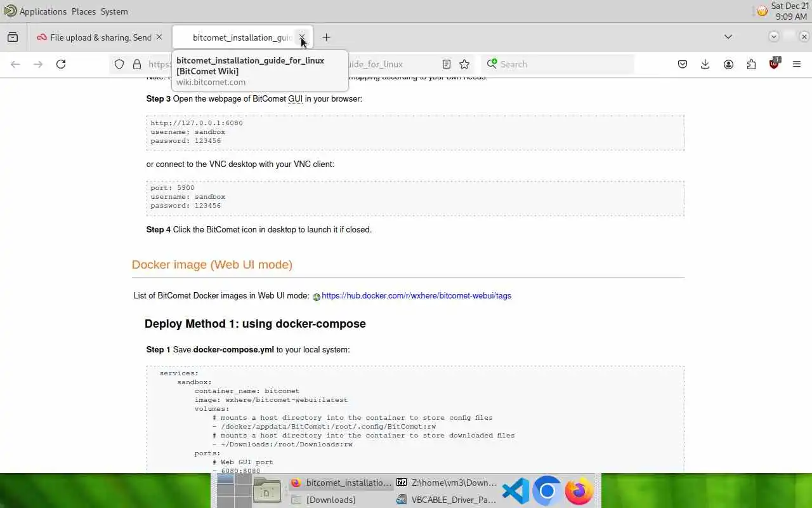Open the search engine magnifier icon
This screenshot has height=508, width=812.
tap(492, 64)
